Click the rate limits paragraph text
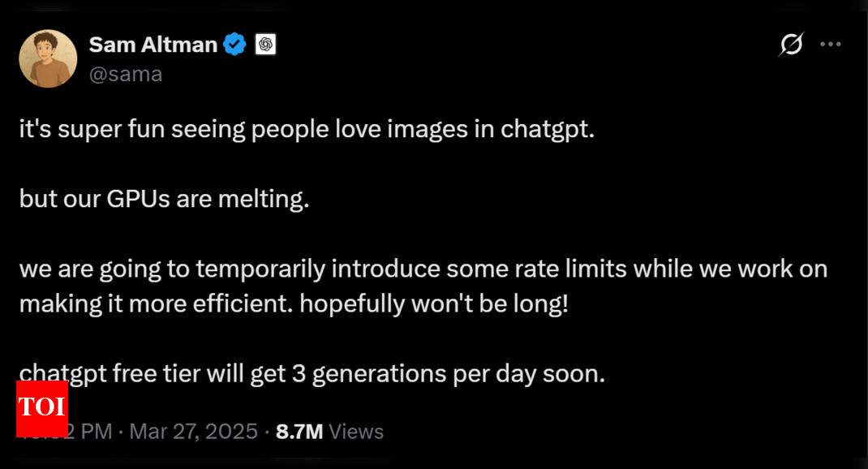The width and height of the screenshot is (868, 469). [423, 286]
